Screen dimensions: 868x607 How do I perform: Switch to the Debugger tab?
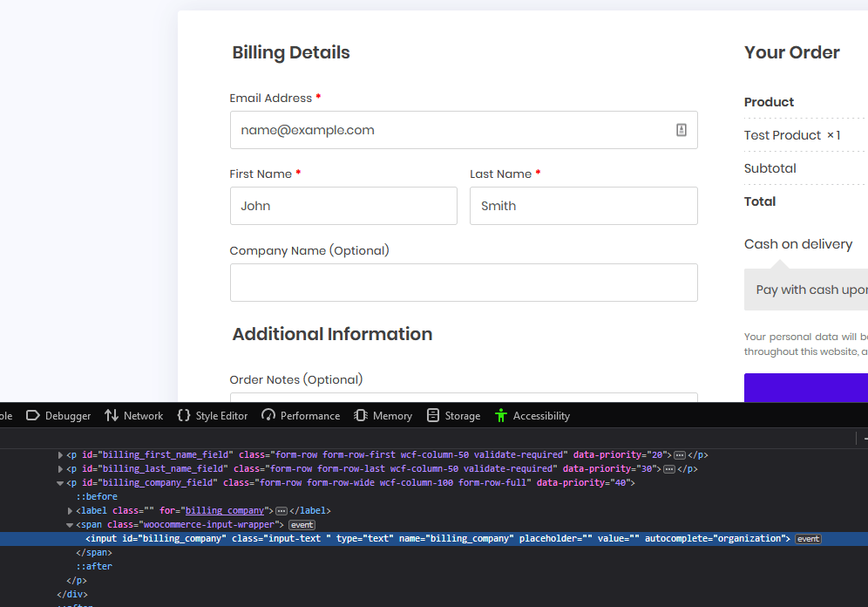(x=58, y=415)
